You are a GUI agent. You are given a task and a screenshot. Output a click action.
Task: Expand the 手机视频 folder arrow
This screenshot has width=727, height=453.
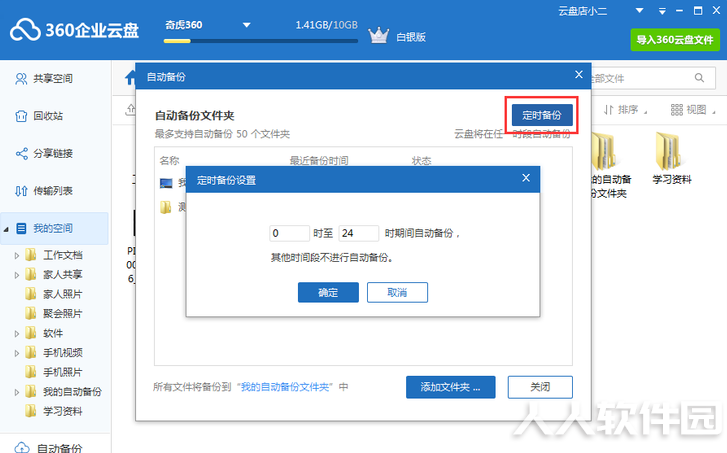(17, 353)
